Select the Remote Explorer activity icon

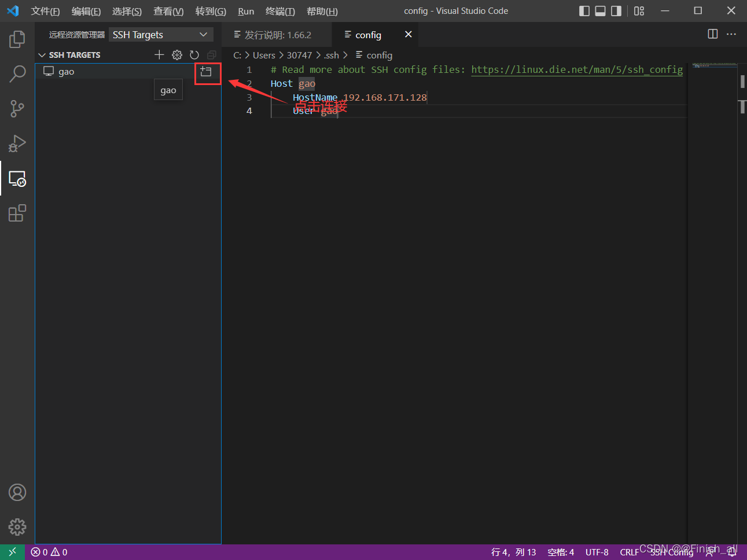click(17, 178)
